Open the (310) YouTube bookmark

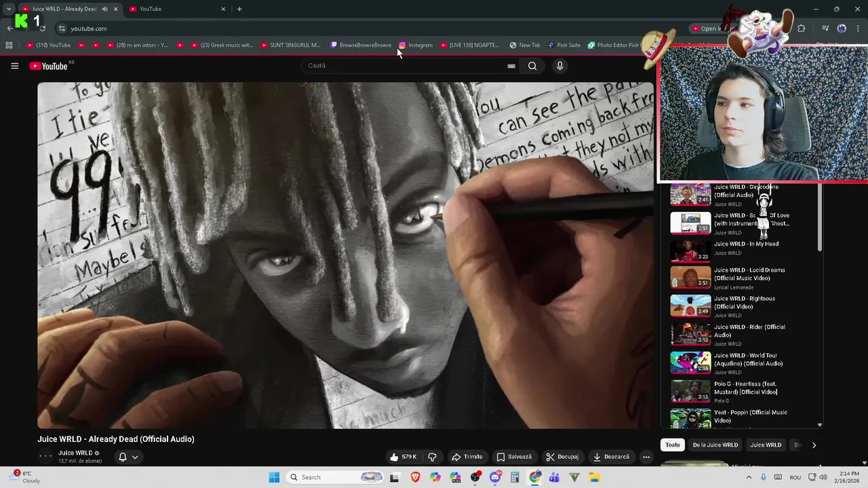click(x=48, y=45)
